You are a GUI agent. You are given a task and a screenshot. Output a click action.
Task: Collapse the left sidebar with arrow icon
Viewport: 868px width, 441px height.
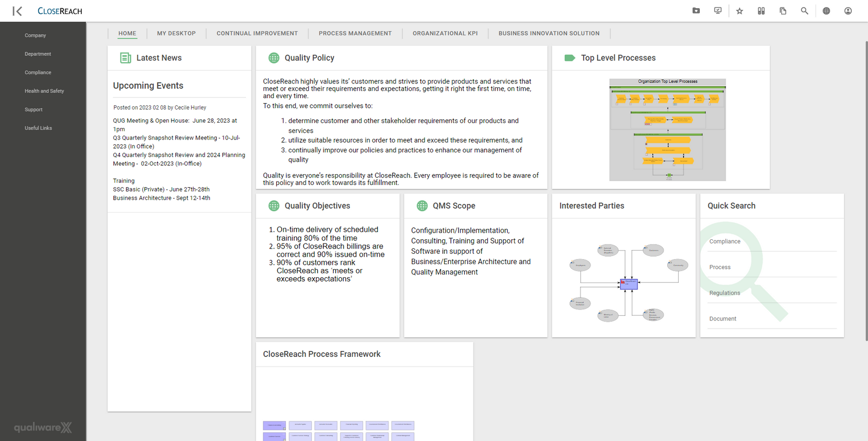(17, 11)
